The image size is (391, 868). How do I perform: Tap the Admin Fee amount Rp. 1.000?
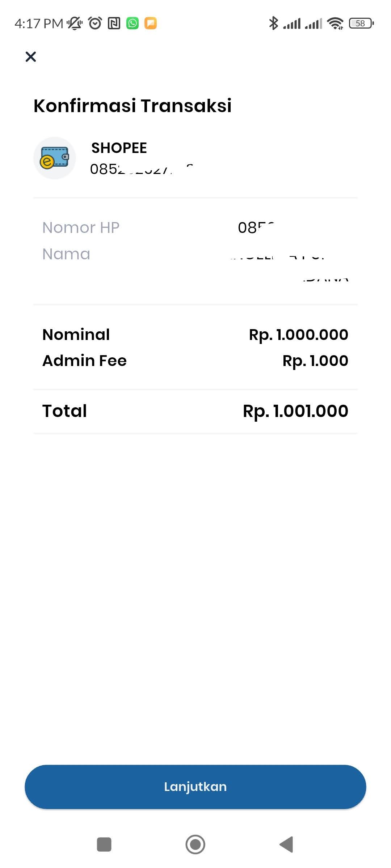click(x=315, y=361)
